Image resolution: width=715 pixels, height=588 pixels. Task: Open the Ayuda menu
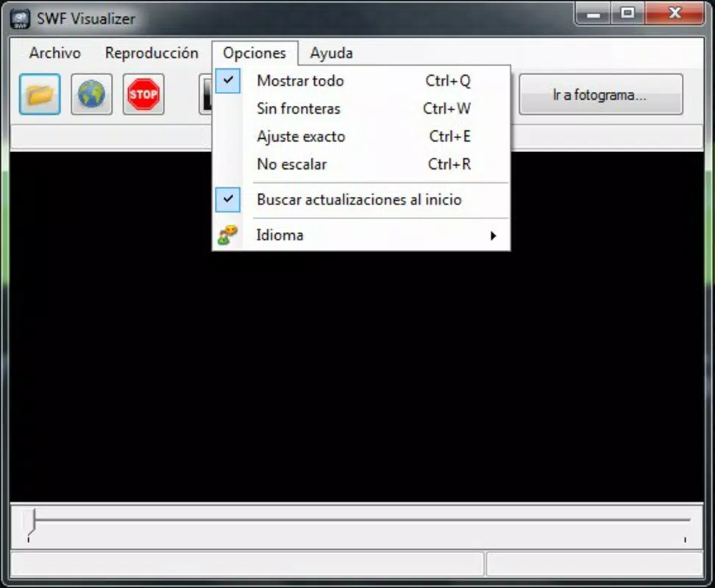click(332, 53)
